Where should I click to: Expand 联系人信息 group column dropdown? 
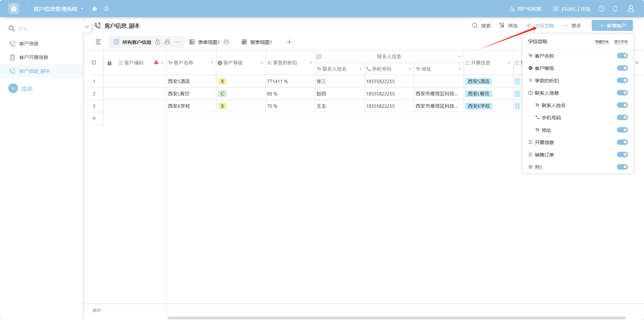459,56
